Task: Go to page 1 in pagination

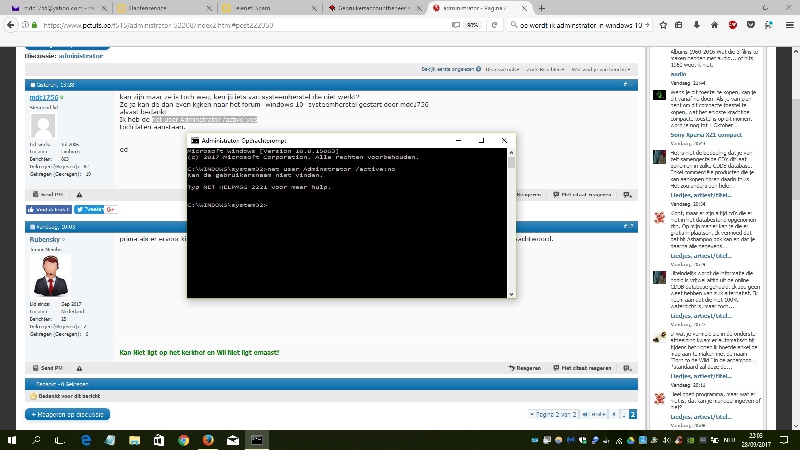Action: click(623, 414)
